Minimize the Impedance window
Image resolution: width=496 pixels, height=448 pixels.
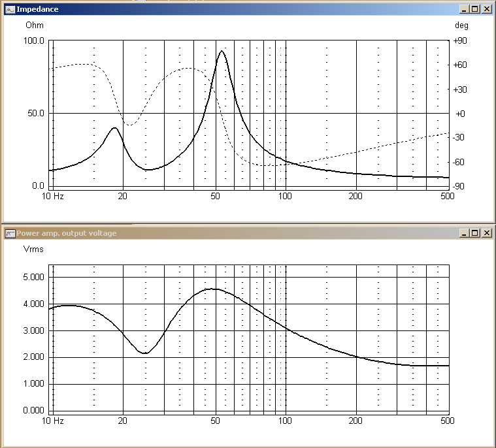464,9
